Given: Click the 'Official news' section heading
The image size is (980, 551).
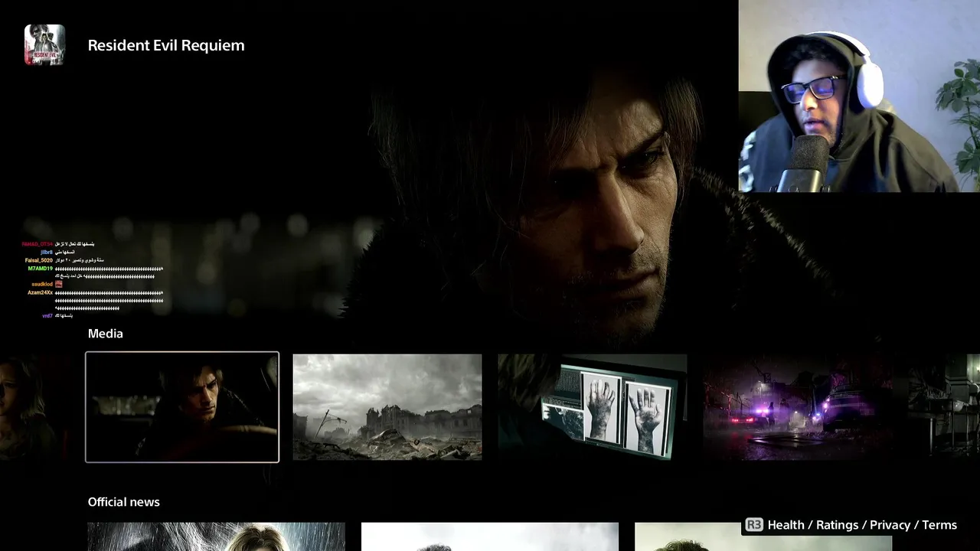Looking at the screenshot, I should pyautogui.click(x=124, y=502).
